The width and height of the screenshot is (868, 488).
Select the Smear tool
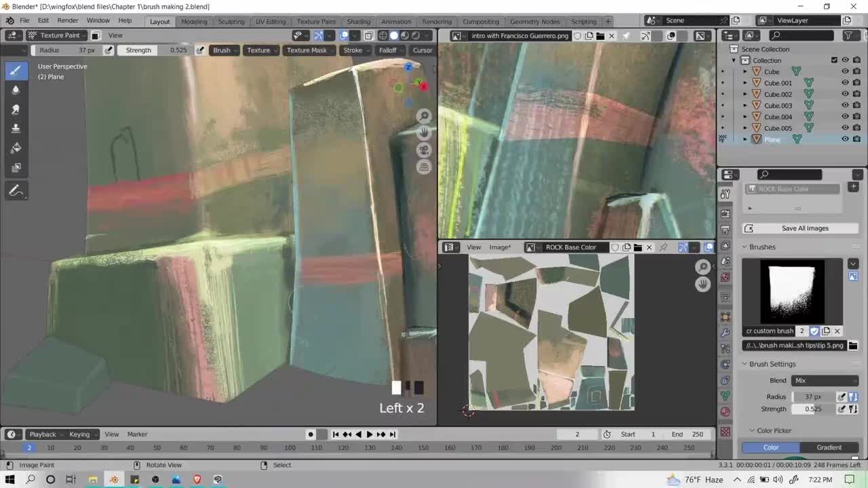[x=16, y=109]
